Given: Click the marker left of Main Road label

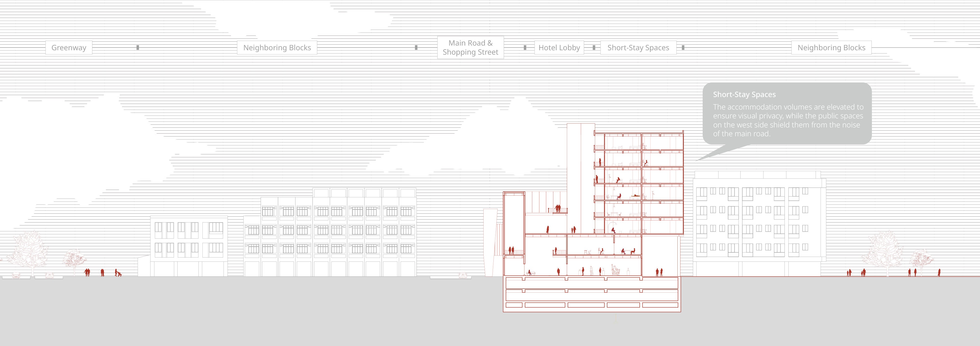Looking at the screenshot, I should click(416, 48).
